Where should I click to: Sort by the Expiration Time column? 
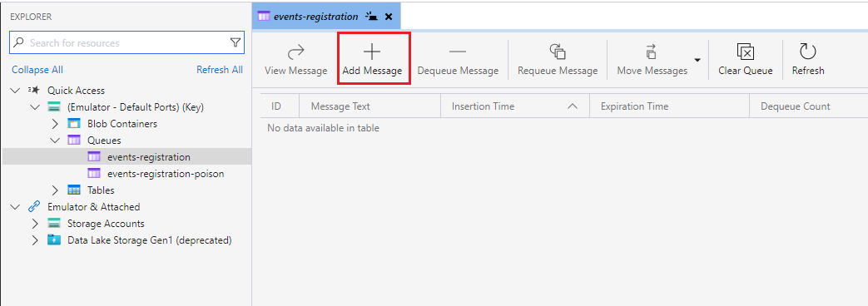(669, 106)
